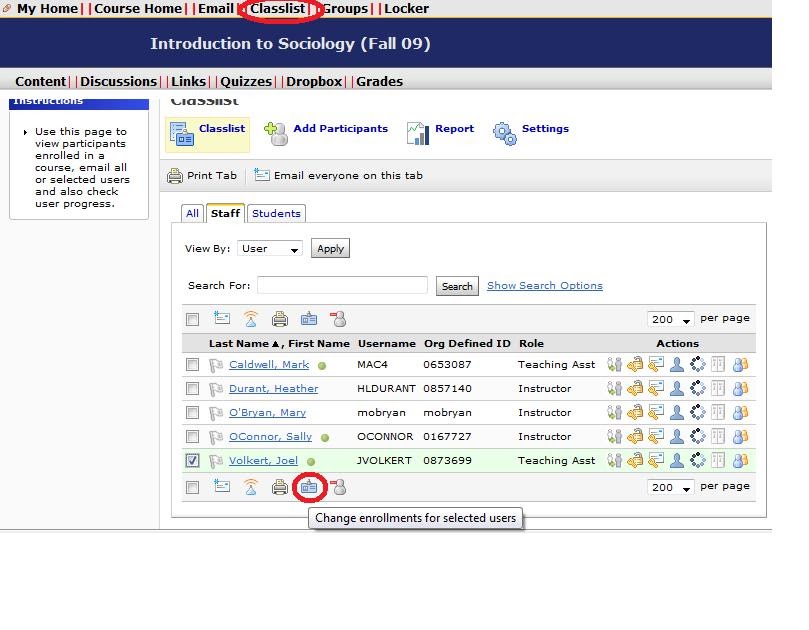The height and width of the screenshot is (630, 809).
Task: Tick the top select-all checkbox
Action: coord(192,319)
